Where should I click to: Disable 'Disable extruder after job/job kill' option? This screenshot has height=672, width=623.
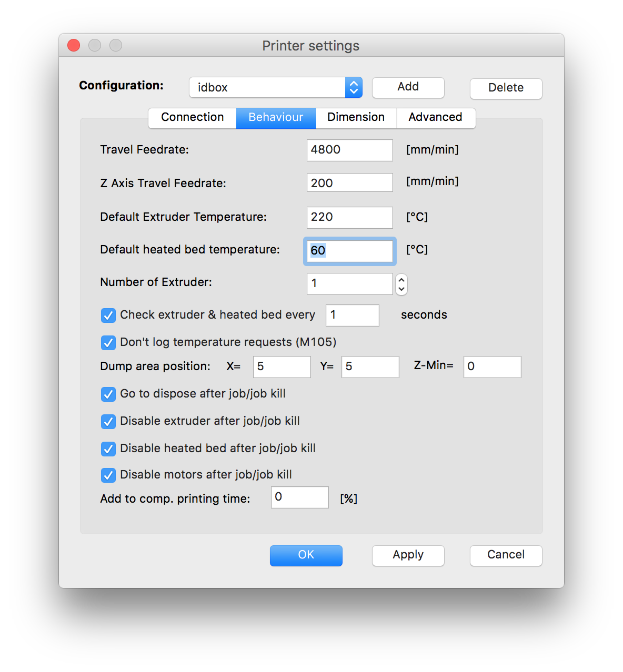click(x=108, y=422)
